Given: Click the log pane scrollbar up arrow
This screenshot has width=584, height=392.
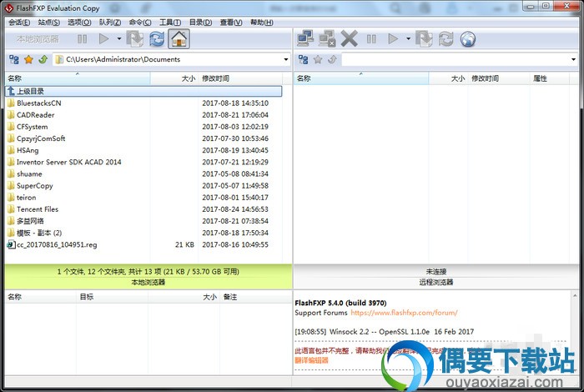Looking at the screenshot, I should click(575, 295).
